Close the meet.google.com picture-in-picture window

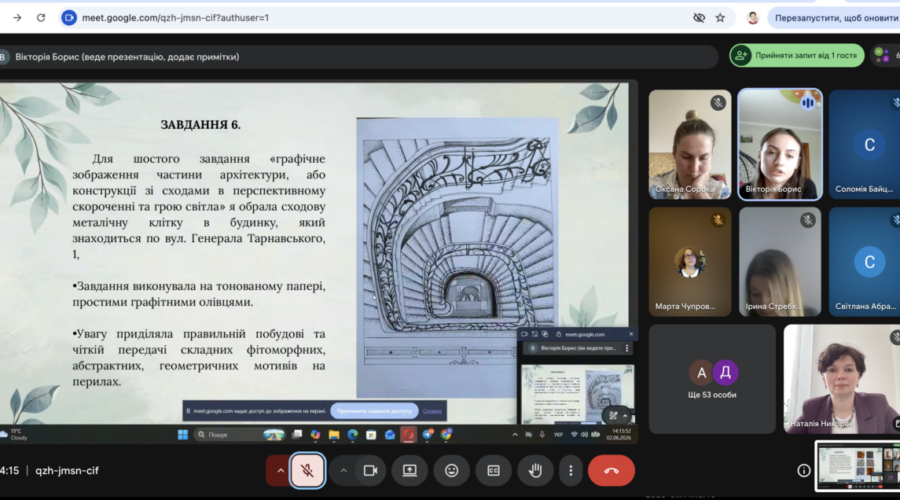(631, 334)
